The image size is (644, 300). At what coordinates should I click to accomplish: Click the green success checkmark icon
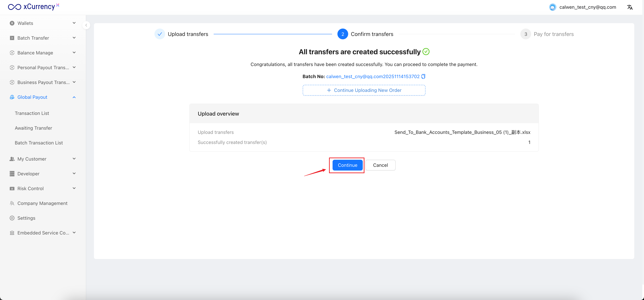426,52
